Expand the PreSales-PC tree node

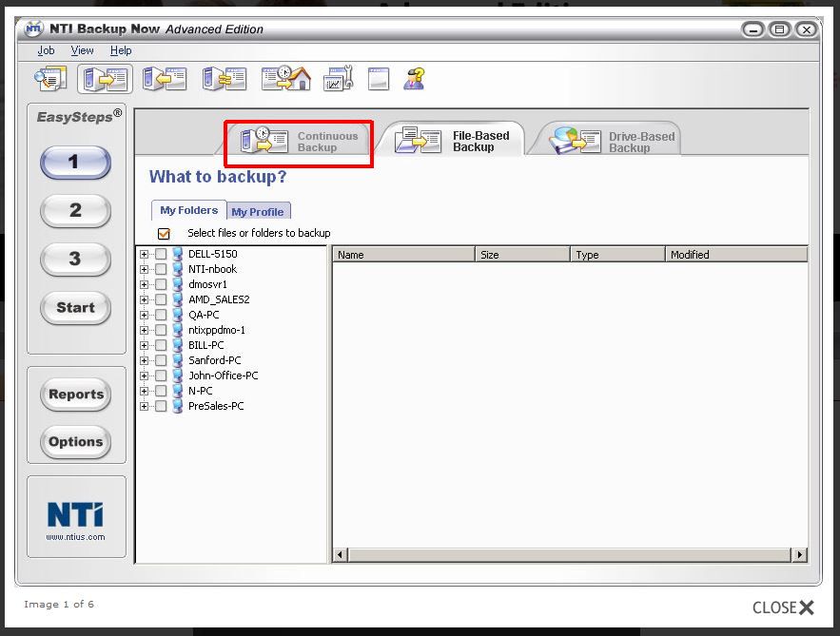(x=144, y=406)
